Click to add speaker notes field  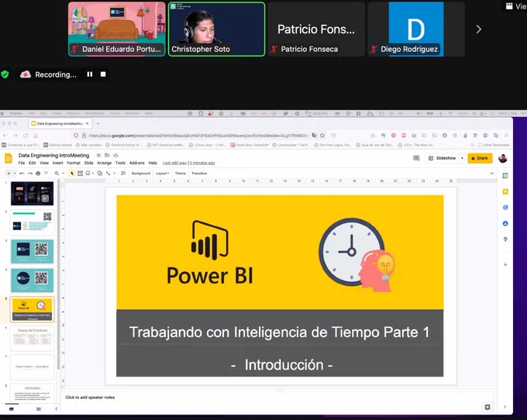coord(279,398)
